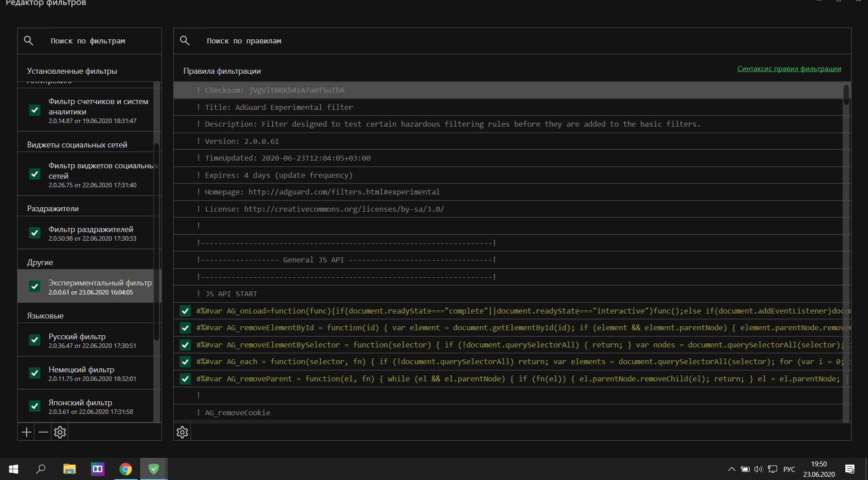Click the Раздражители category header
Viewport: 868px width, 480px height.
[53, 209]
